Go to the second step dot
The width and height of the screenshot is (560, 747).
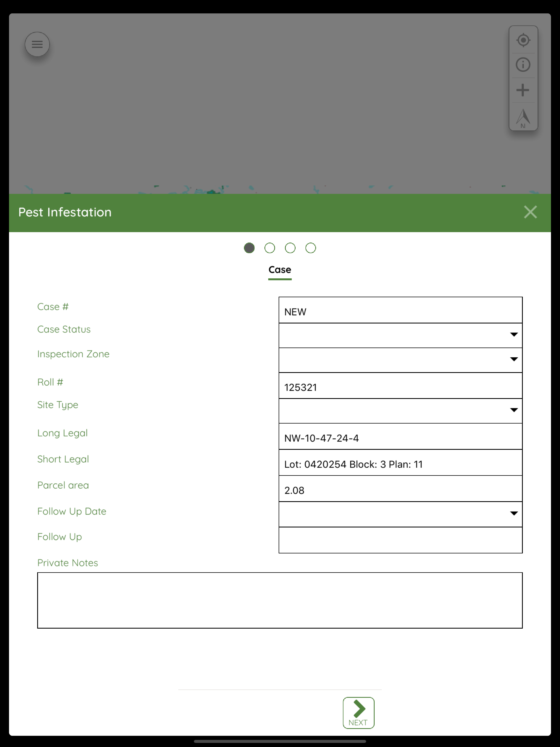click(270, 248)
